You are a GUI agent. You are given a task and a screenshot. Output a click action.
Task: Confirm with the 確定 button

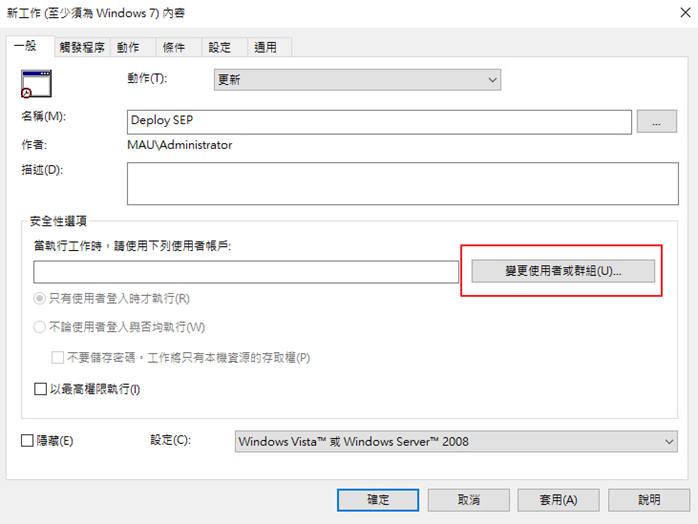(x=377, y=499)
